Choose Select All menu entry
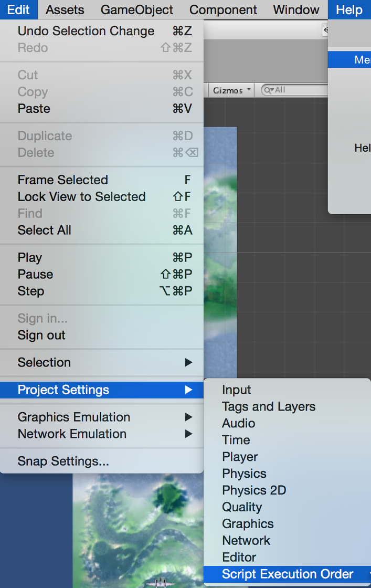 (45, 230)
